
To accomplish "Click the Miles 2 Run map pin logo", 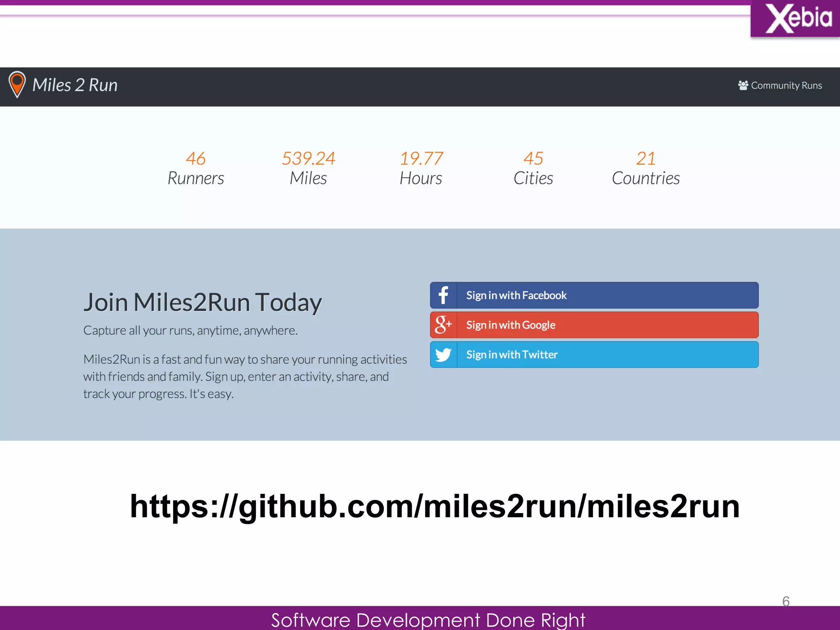I will [x=17, y=84].
